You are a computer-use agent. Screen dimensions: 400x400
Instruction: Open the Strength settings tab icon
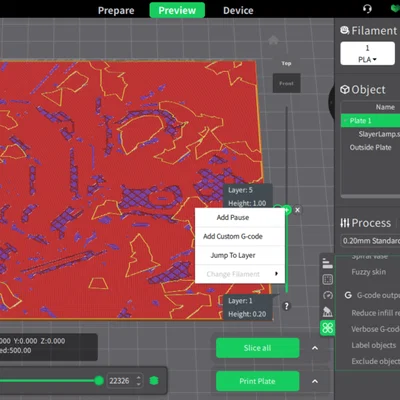point(327,279)
